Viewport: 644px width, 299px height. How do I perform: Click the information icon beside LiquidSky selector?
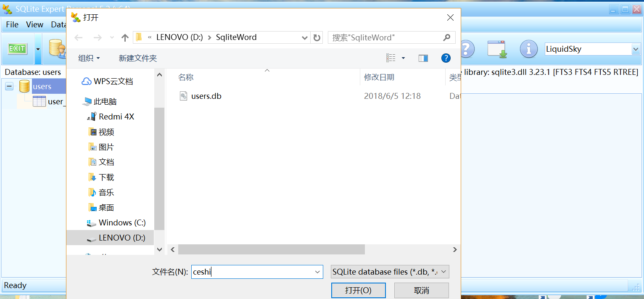tap(528, 49)
